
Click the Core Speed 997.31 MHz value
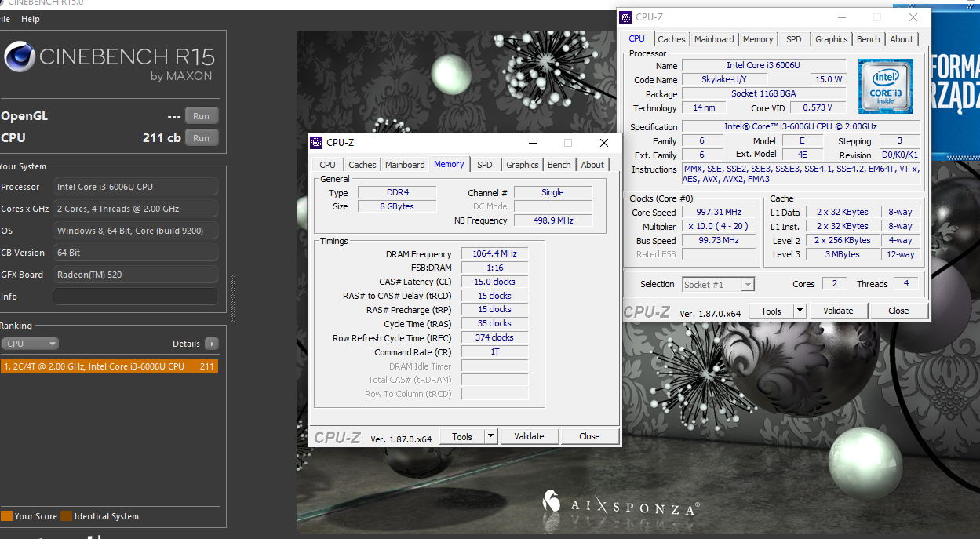(x=719, y=212)
